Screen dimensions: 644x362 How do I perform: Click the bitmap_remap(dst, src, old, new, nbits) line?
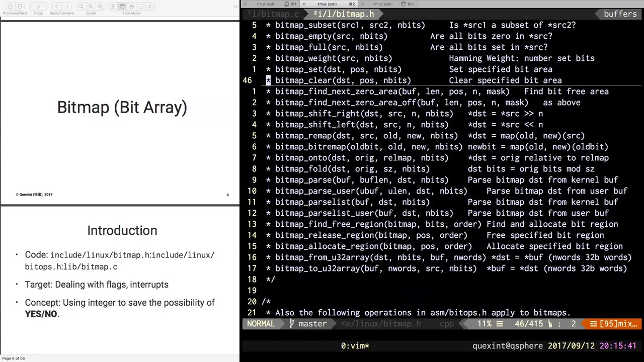coord(425,136)
